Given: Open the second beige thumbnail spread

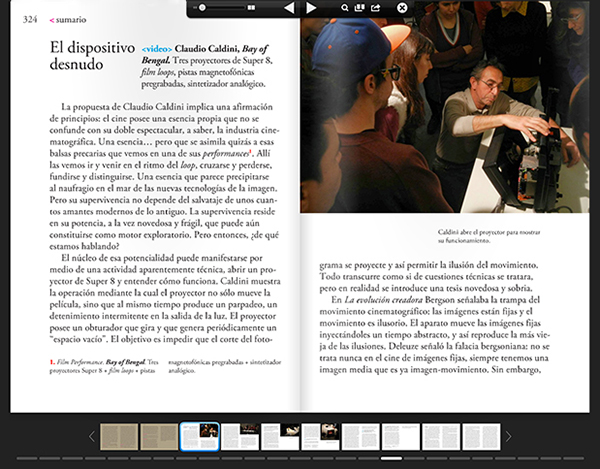Looking at the screenshot, I should [x=159, y=436].
